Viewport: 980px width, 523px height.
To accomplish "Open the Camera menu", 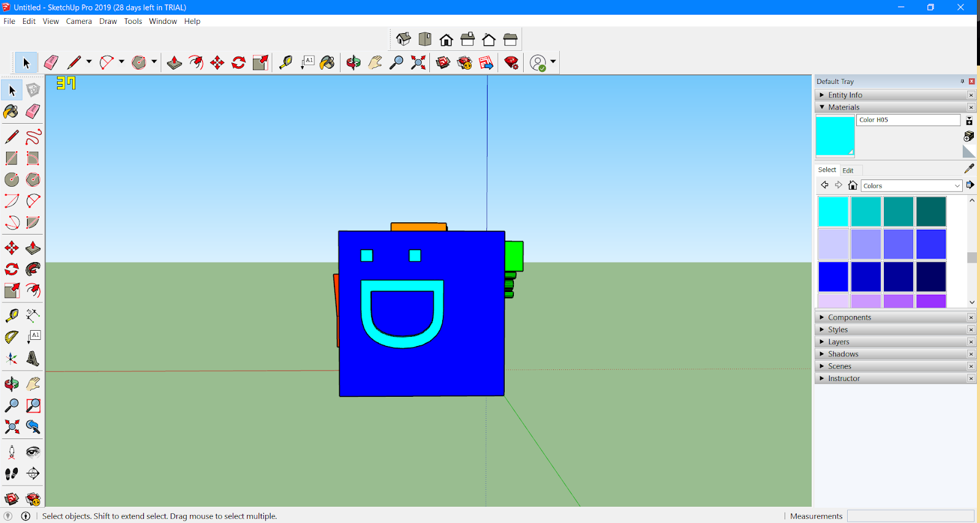I will [x=79, y=21].
